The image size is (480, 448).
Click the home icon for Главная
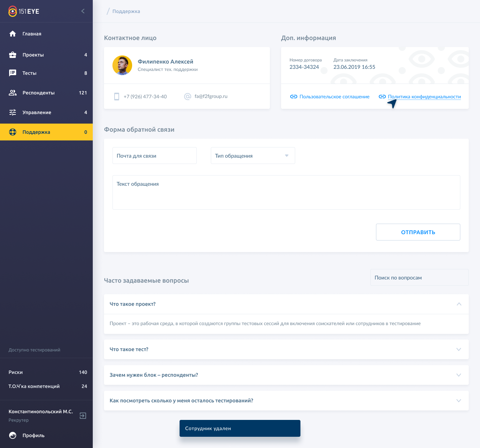[x=13, y=34]
